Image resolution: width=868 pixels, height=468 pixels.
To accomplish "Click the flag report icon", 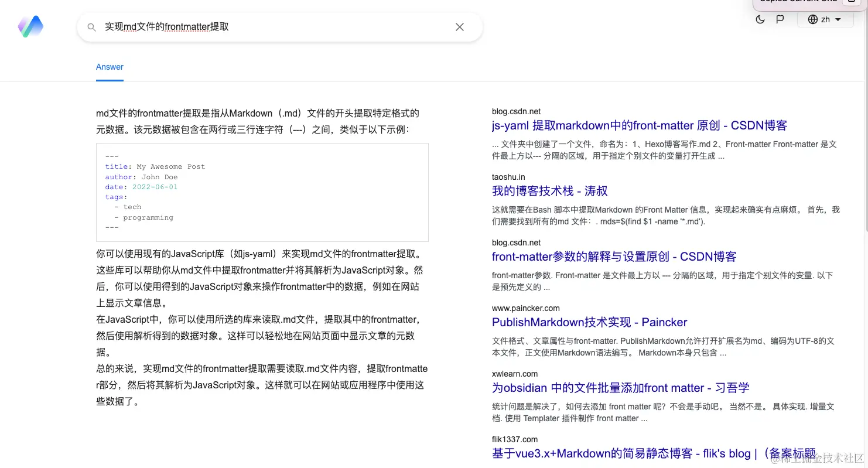I will point(780,19).
